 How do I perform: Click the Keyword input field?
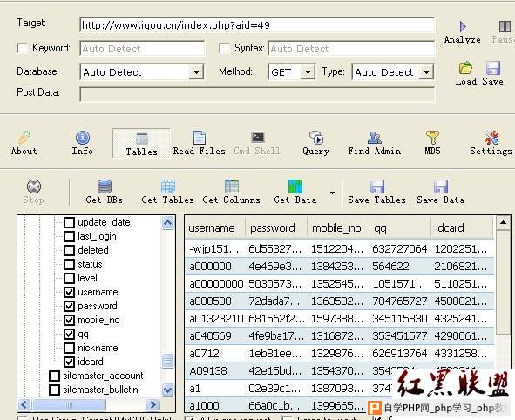pos(142,49)
